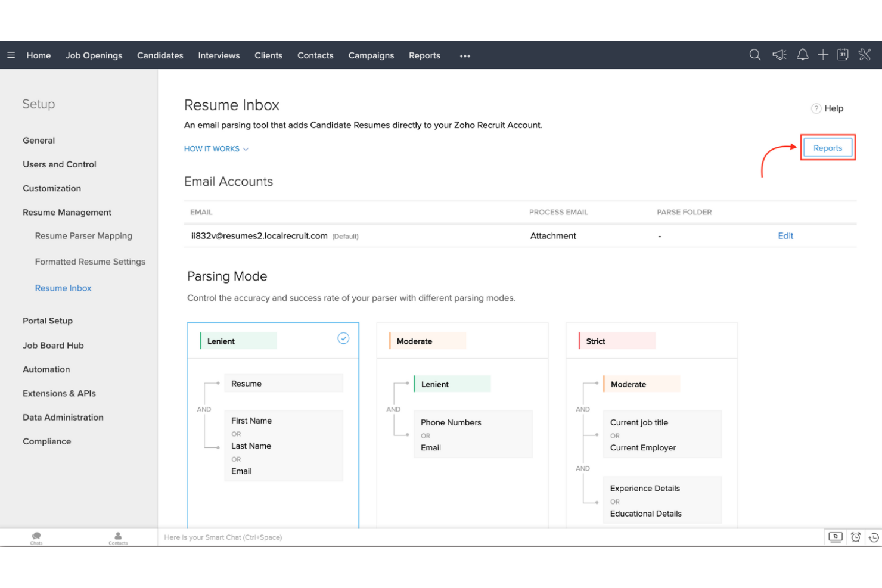Click the quick-add plus icon
This screenshot has width=882, height=588.
coord(823,55)
